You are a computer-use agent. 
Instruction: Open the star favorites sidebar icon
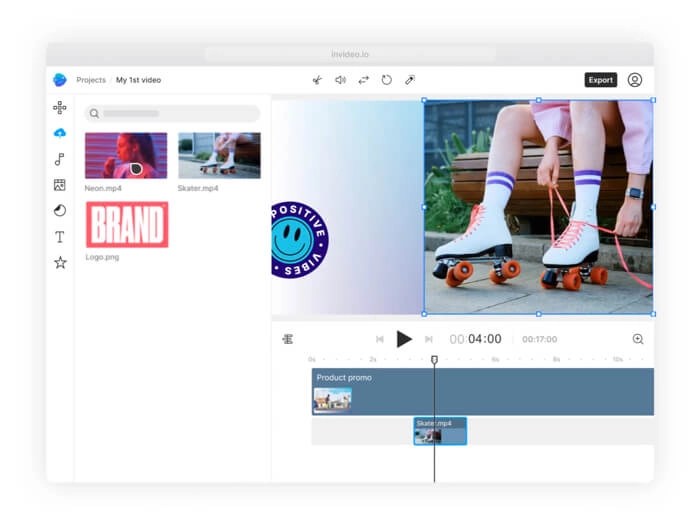pyautogui.click(x=60, y=262)
